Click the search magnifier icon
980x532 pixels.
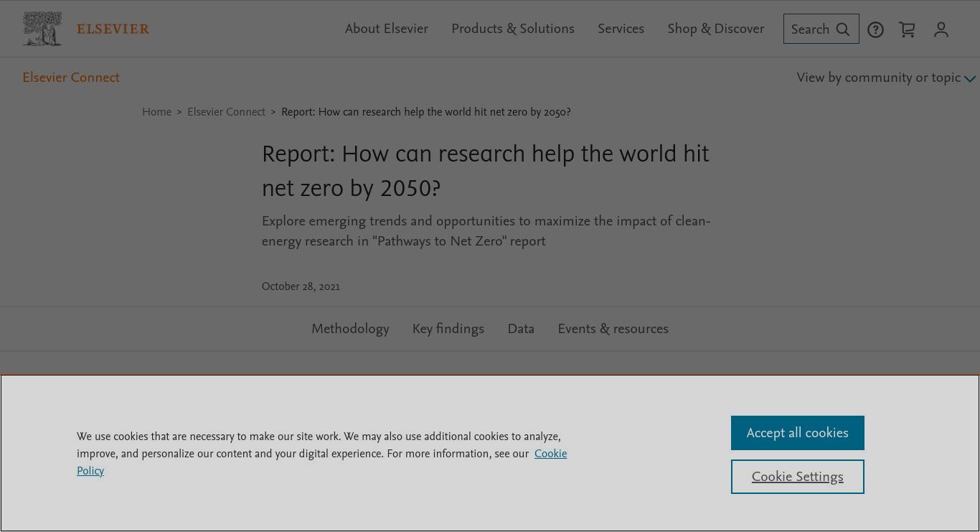[843, 29]
